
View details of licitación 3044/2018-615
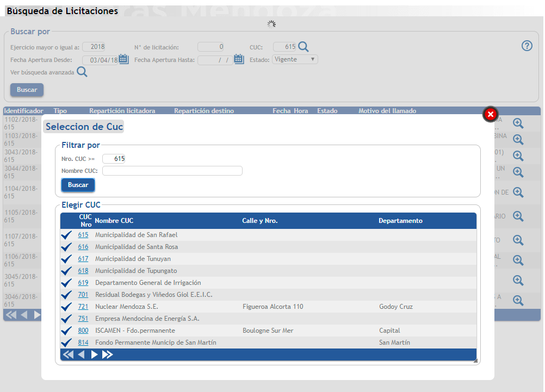point(518,172)
